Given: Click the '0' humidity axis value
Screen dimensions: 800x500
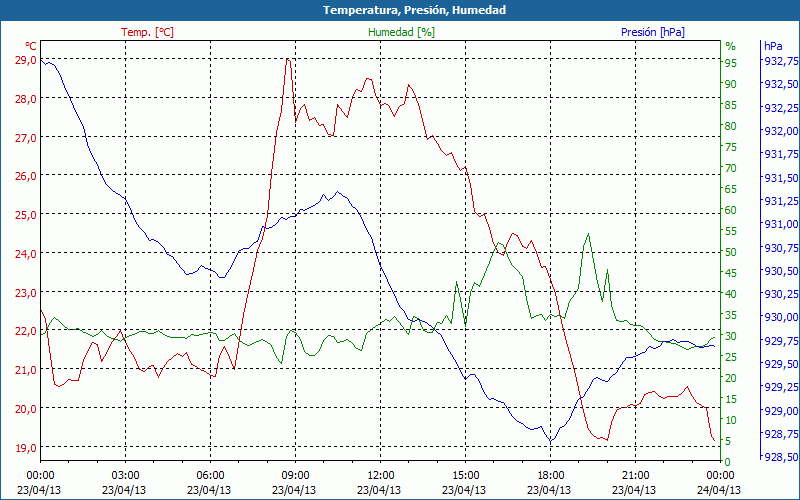Looking at the screenshot, I should (x=728, y=462).
